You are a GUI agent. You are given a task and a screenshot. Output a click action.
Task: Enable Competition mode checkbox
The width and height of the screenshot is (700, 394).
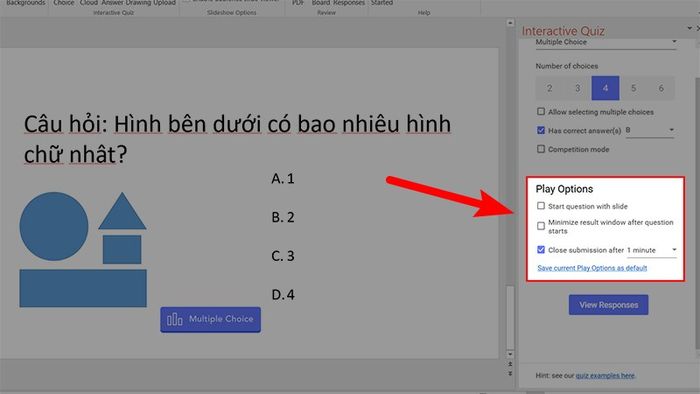pyautogui.click(x=541, y=149)
